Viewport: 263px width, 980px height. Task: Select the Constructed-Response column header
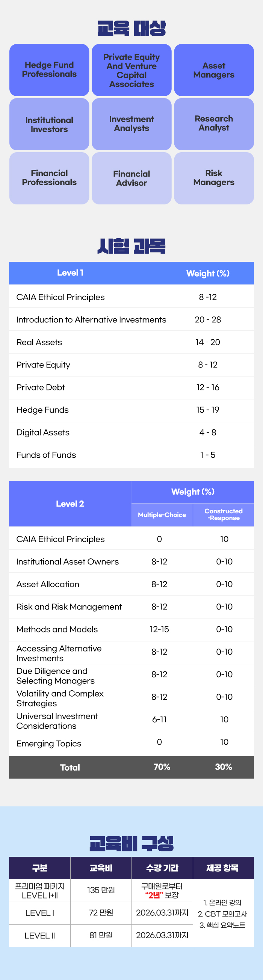point(224,515)
